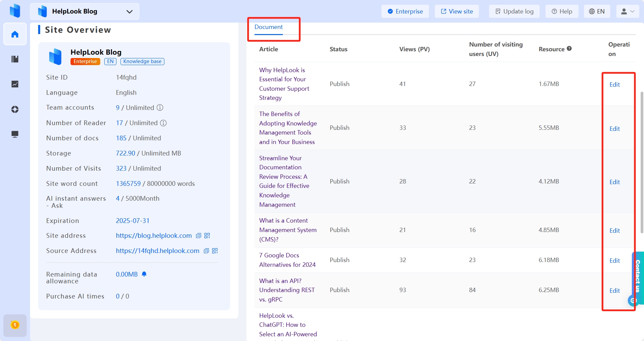Open the Enterprise menu item

click(405, 11)
